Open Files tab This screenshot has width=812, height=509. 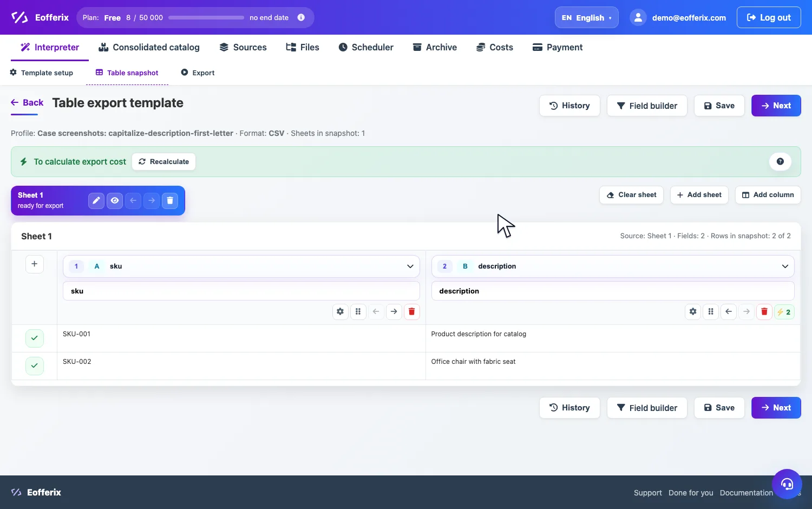(303, 47)
